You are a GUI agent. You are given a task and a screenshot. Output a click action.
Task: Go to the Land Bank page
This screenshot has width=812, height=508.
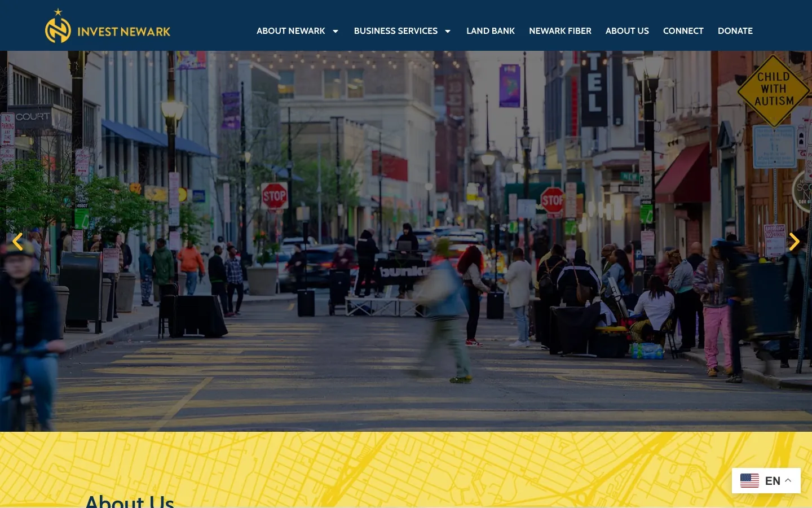(491, 31)
